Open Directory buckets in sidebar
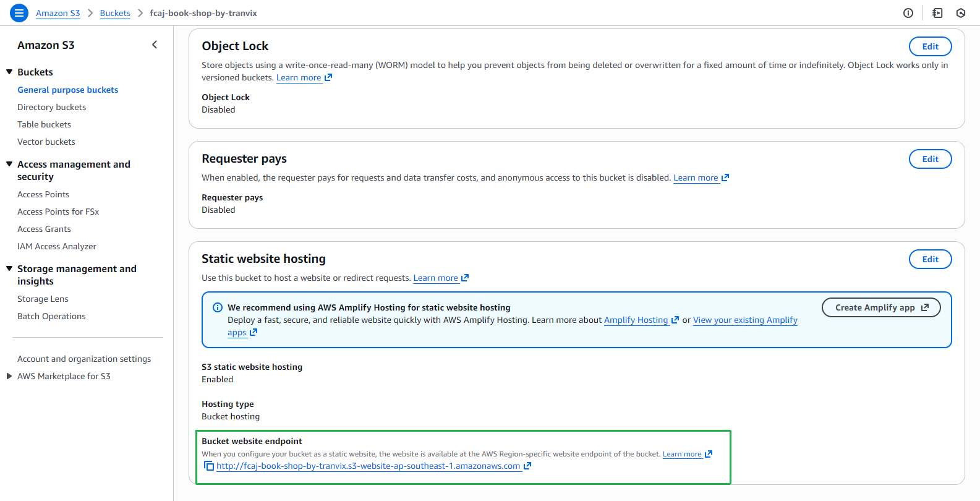Viewport: 980px width, 501px height. pos(52,107)
